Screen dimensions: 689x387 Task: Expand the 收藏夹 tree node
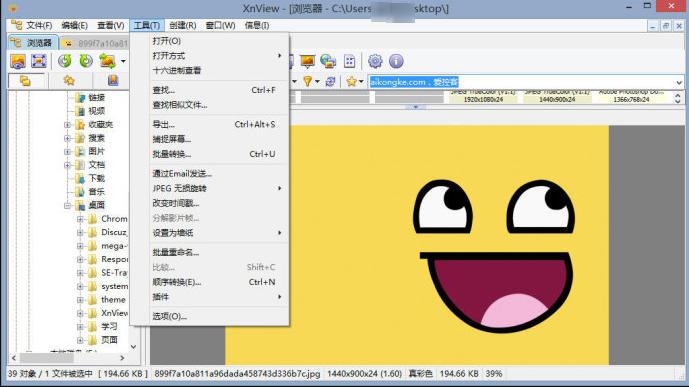67,125
